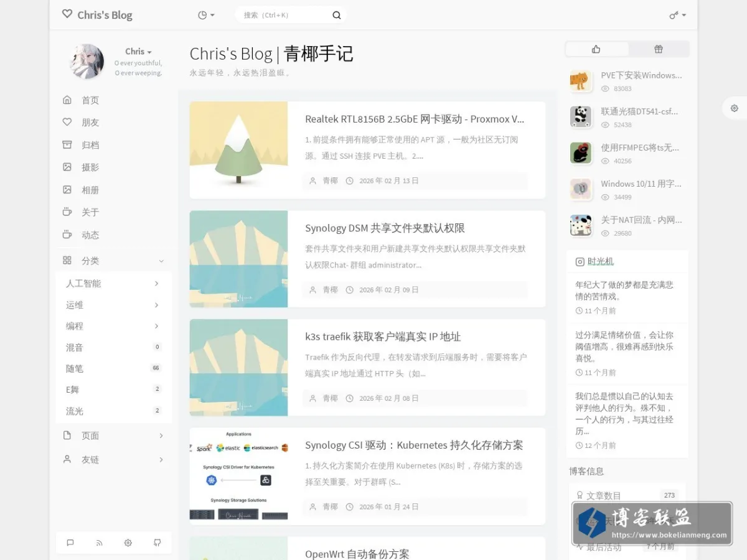Open the 时光机 time machine heading link
This screenshot has height=560, width=747.
click(x=601, y=261)
